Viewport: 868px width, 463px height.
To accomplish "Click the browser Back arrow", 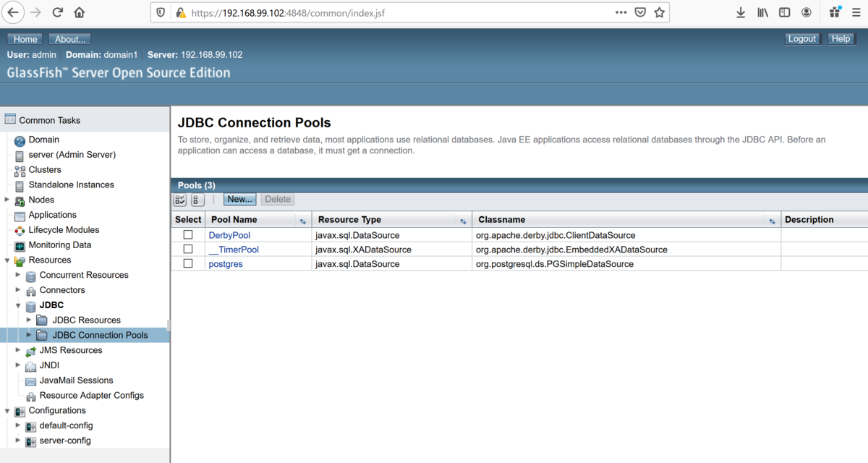I will pos(13,13).
